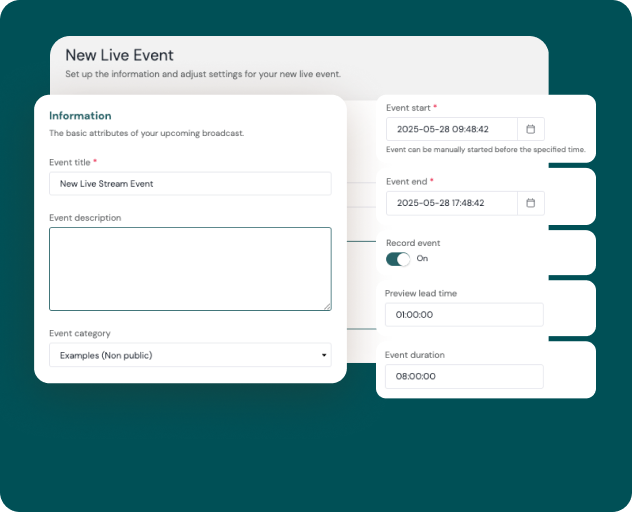The width and height of the screenshot is (632, 512).
Task: Click the Event title label
Action: (x=70, y=162)
